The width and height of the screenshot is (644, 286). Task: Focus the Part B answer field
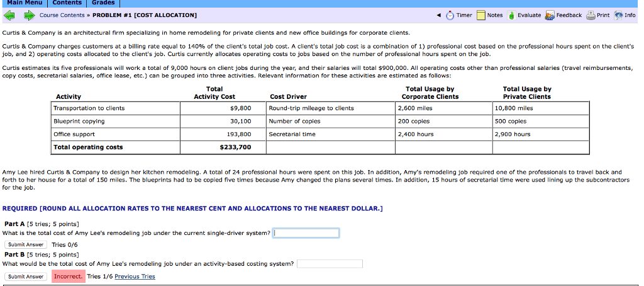(x=330, y=264)
